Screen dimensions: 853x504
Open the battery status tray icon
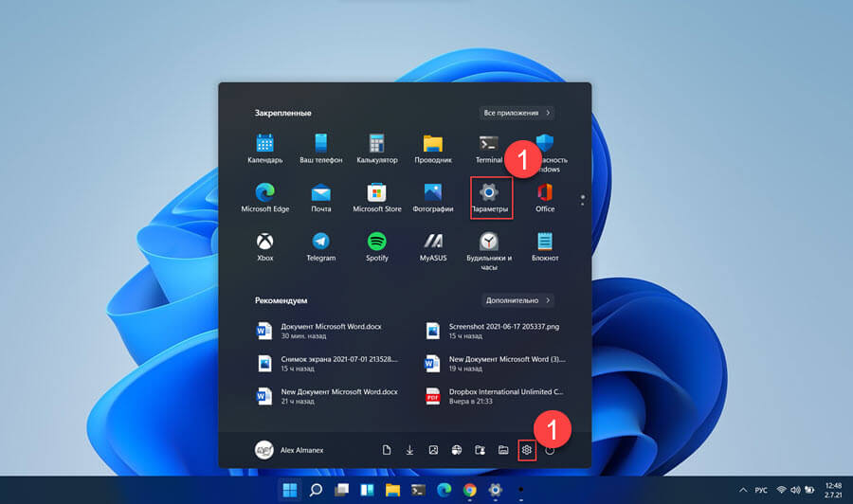tap(809, 490)
